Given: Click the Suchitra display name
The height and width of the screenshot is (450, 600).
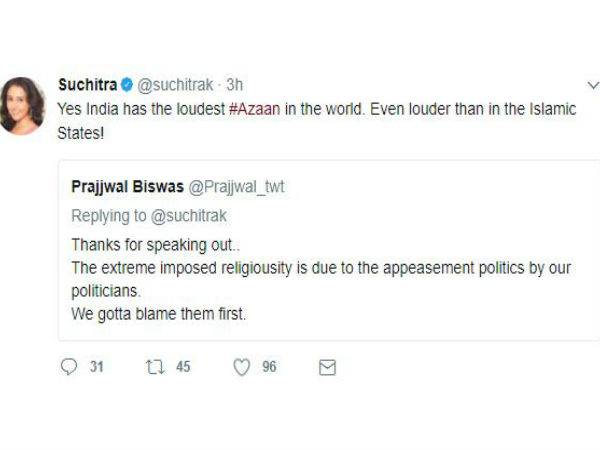Looking at the screenshot, I should [88, 85].
